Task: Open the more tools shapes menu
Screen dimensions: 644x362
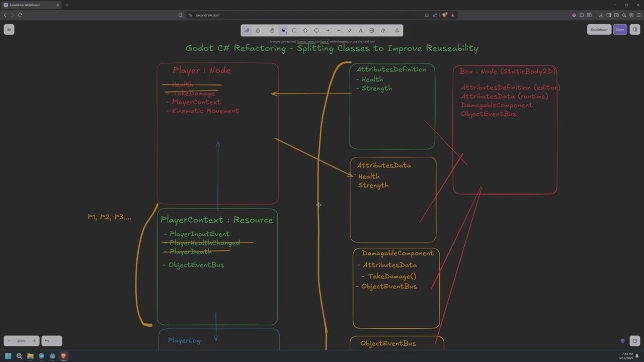Action: tap(397, 31)
